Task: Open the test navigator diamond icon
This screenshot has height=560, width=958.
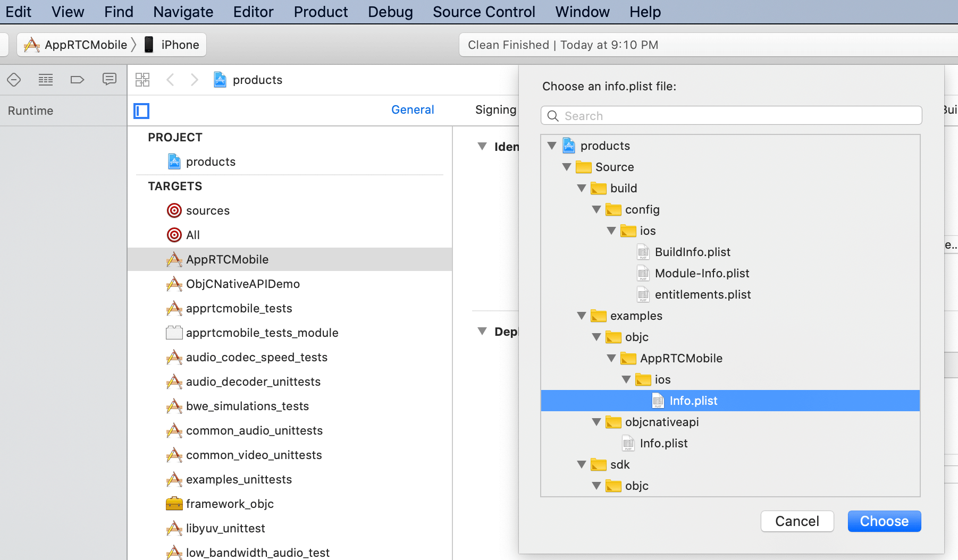Action: click(14, 80)
